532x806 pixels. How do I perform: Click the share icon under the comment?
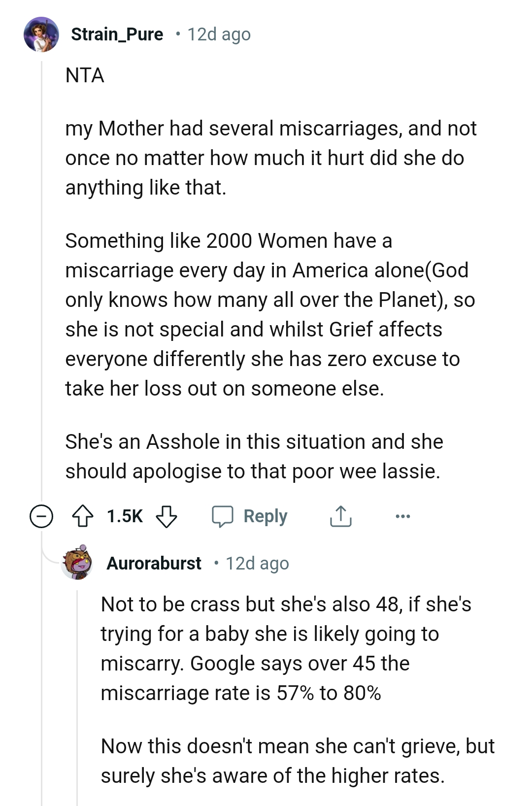[x=341, y=516]
